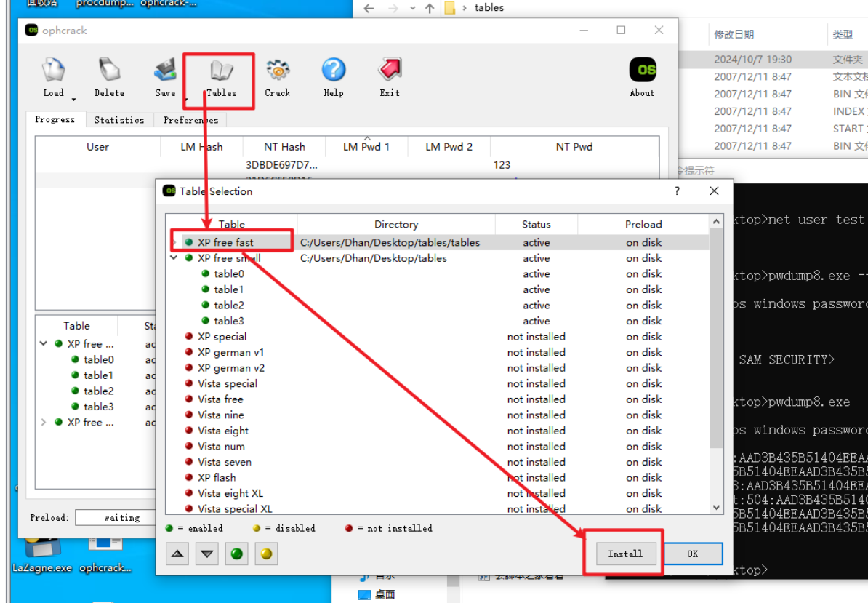Select the XP special table row
The height and width of the screenshot is (603, 868).
(x=438, y=336)
